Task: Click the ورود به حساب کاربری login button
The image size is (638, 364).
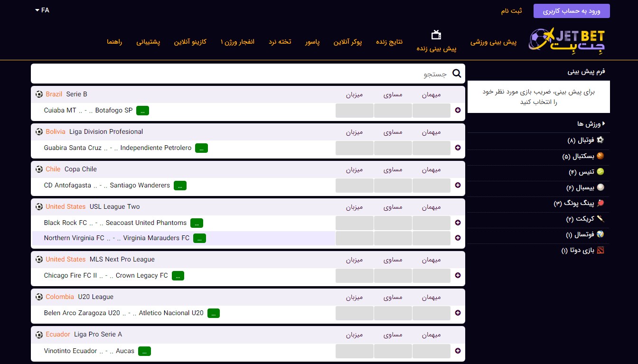Action: click(x=572, y=11)
